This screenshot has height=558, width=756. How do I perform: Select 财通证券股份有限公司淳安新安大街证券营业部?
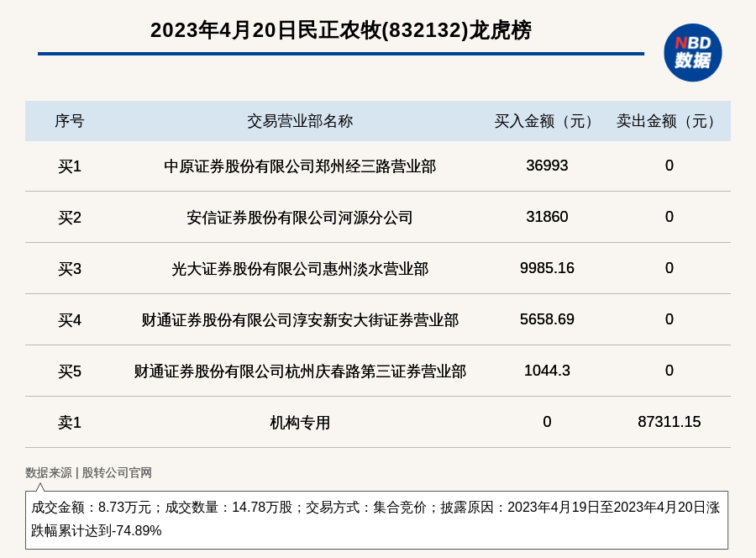[300, 319]
